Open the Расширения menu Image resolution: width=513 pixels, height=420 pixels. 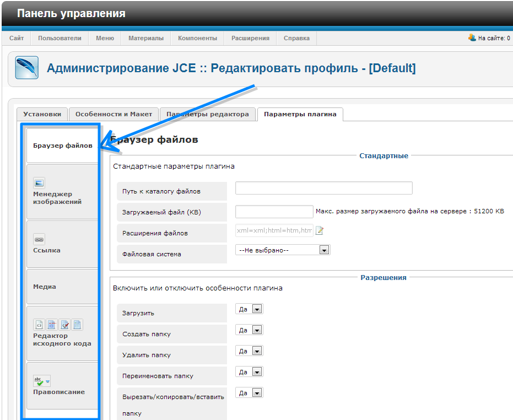coord(250,38)
